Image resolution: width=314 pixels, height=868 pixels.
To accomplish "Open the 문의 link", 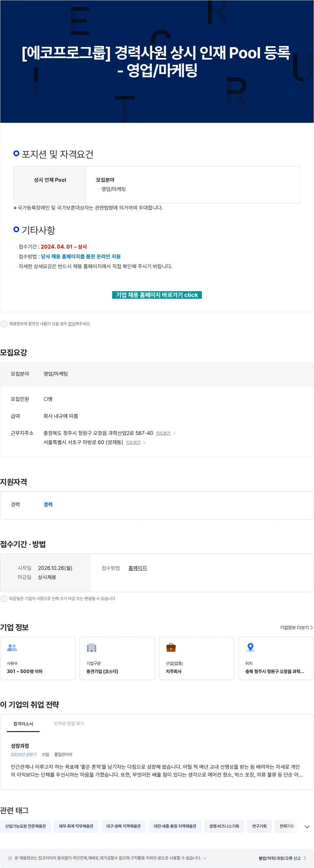I will coord(71,324).
